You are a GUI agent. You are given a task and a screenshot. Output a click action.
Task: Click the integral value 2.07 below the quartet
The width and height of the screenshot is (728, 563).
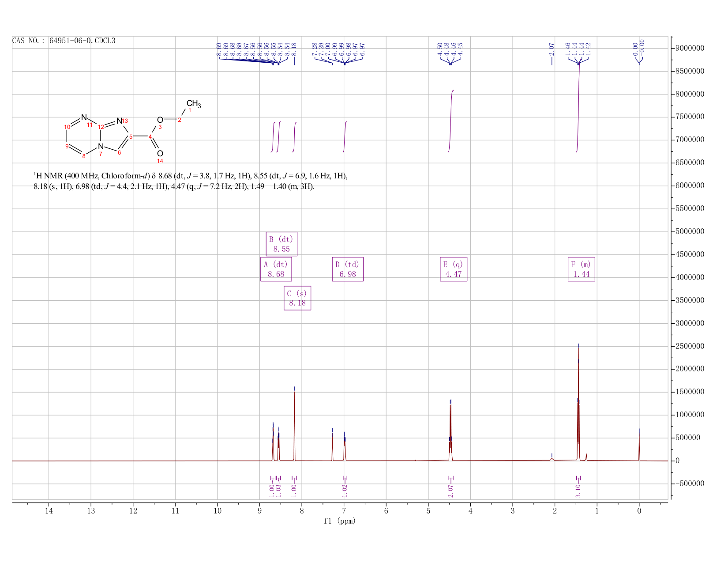tap(451, 491)
